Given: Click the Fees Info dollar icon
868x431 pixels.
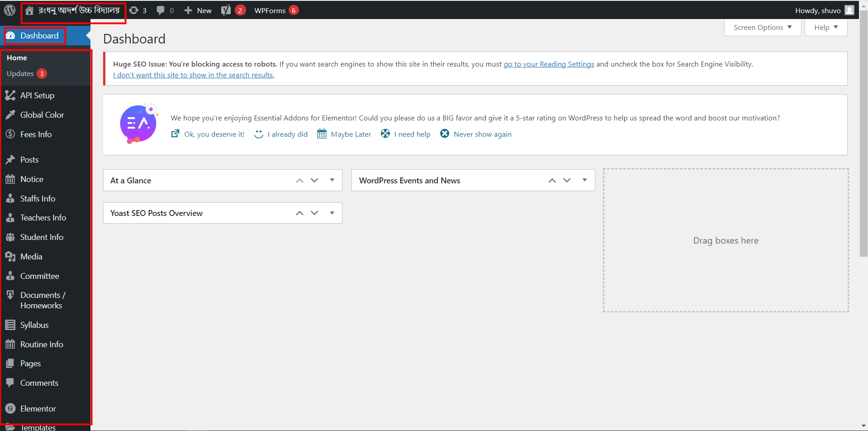Looking at the screenshot, I should [x=10, y=134].
